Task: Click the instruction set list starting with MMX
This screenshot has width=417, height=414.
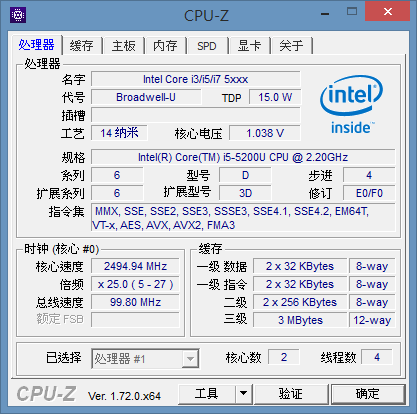Action: coord(243,218)
